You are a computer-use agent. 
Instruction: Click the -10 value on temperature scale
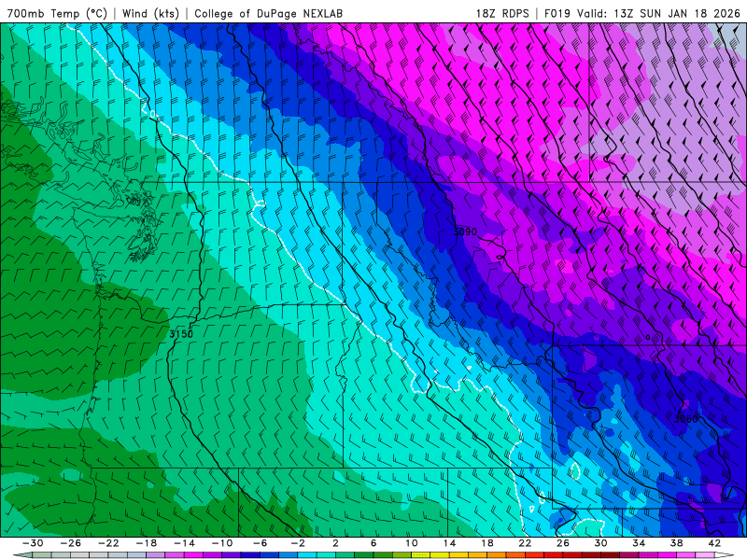222,543
